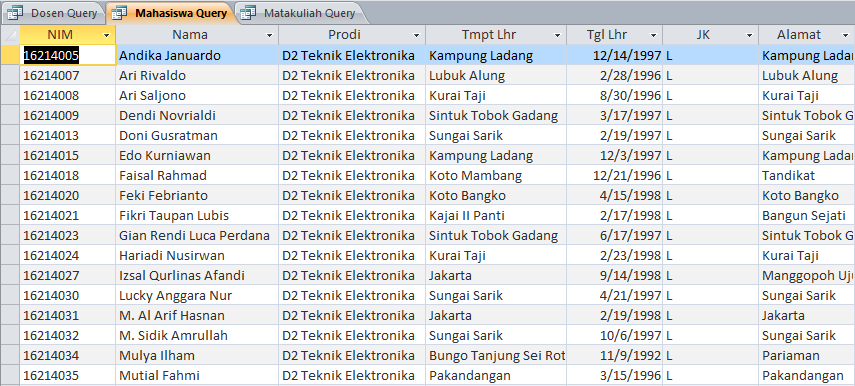The width and height of the screenshot is (855, 386).
Task: Click the select-all corner of the datasheet
Action: (10, 35)
